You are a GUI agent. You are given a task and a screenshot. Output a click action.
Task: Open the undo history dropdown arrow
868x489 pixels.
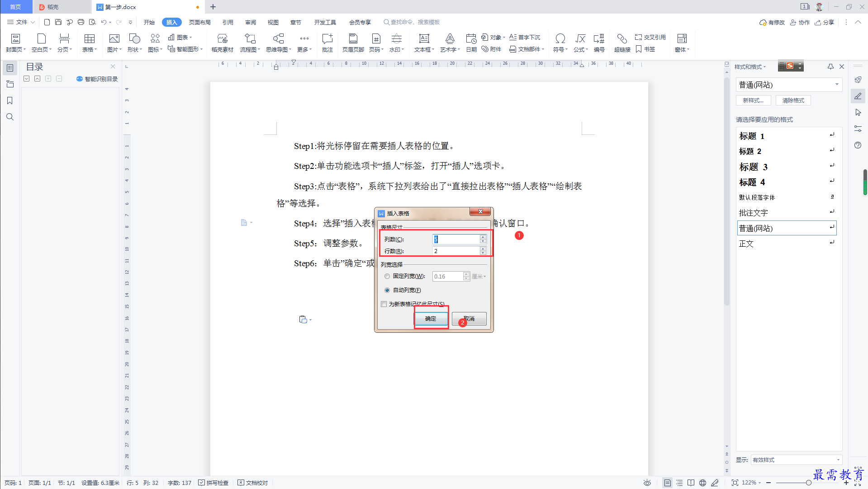coord(110,22)
